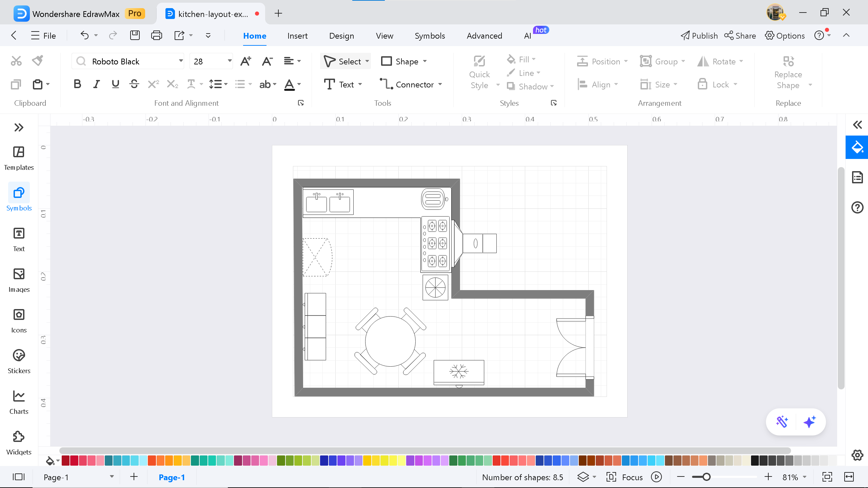Toggle Focus mode in status bar

[x=624, y=477]
